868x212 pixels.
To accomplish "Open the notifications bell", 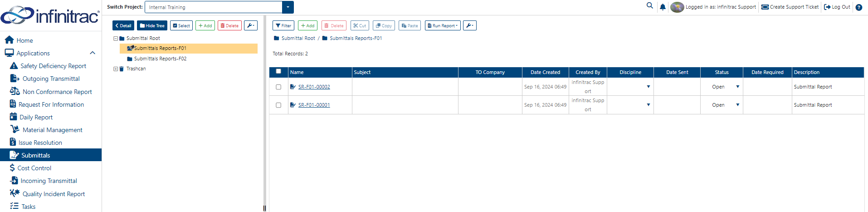I will pos(663,7).
